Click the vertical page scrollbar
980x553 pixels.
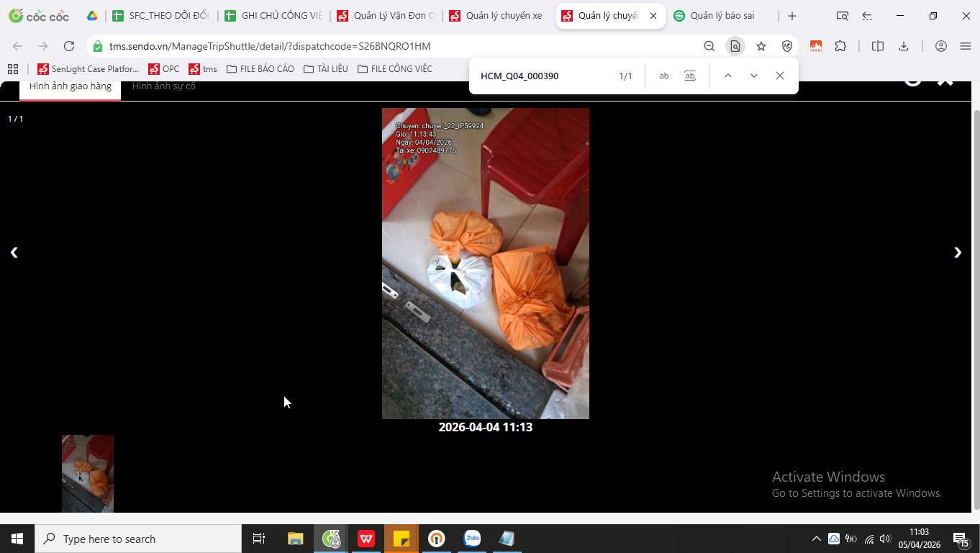click(976, 310)
